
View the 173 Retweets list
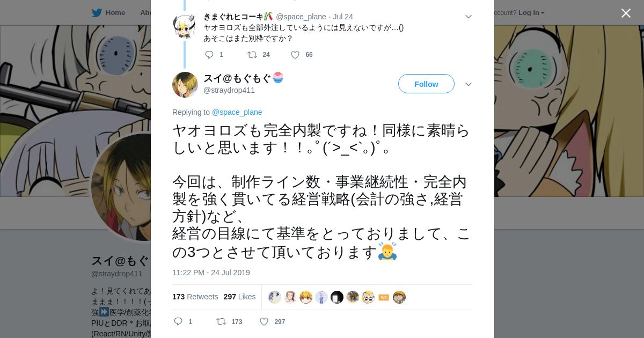point(195,297)
